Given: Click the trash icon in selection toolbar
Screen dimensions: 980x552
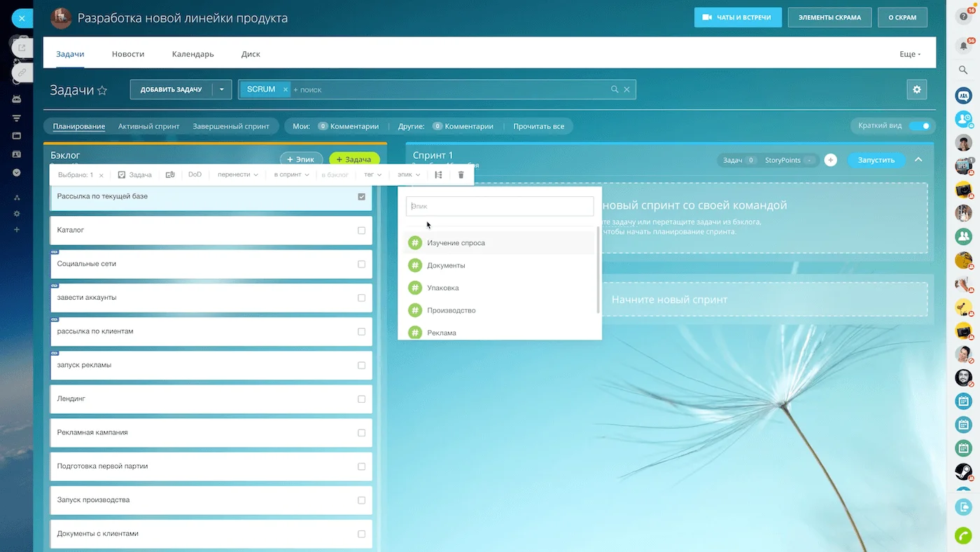Looking at the screenshot, I should point(461,175).
